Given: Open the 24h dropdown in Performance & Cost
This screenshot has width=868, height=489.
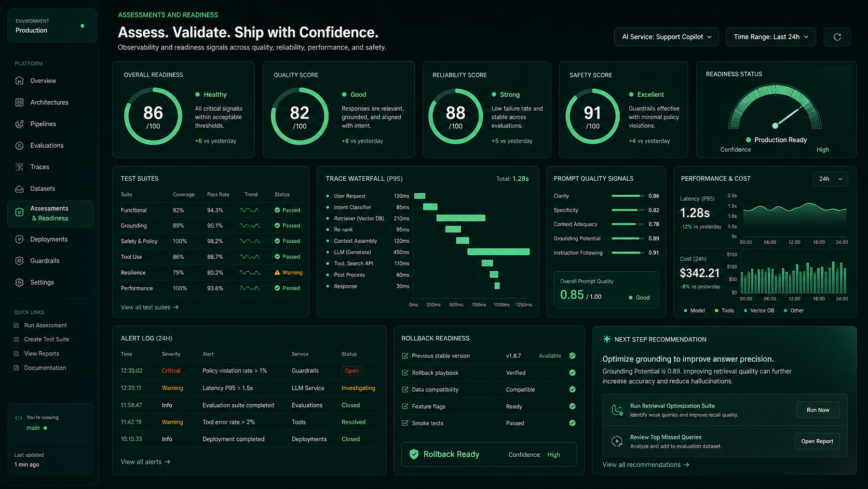Looking at the screenshot, I should click(x=830, y=179).
